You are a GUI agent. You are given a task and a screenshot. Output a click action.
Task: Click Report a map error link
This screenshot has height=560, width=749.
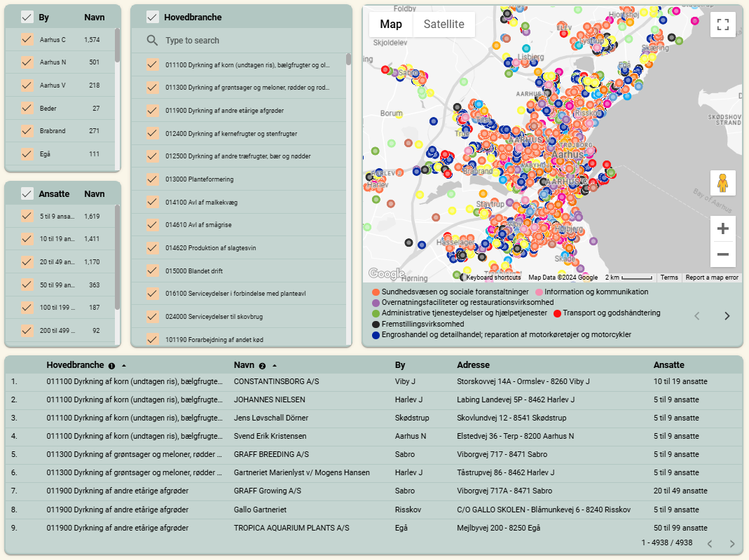click(712, 278)
